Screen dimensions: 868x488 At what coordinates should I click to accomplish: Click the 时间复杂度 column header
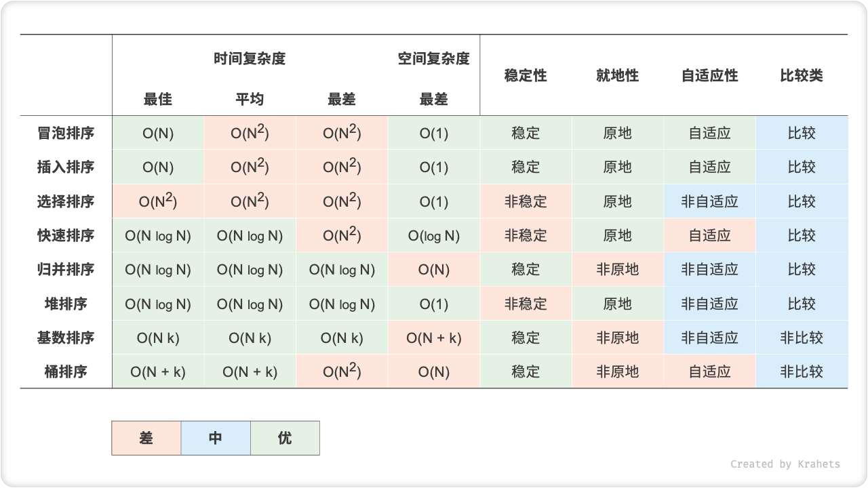(250, 58)
